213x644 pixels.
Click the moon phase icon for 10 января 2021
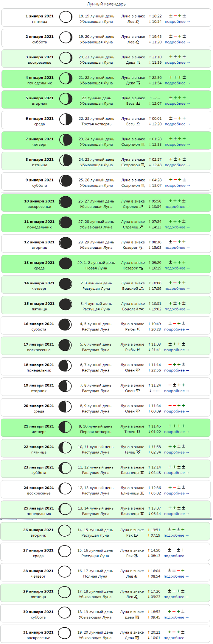(x=66, y=202)
